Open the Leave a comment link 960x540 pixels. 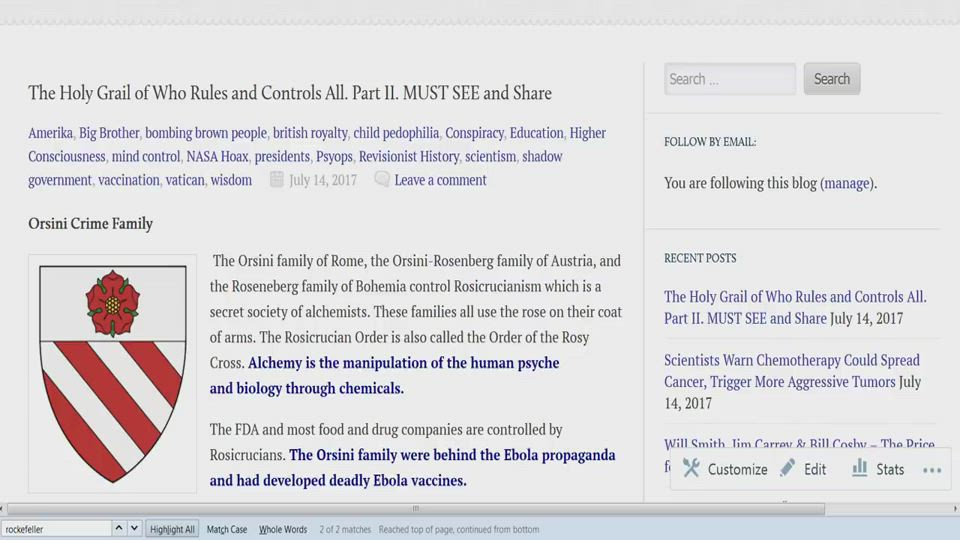[440, 180]
